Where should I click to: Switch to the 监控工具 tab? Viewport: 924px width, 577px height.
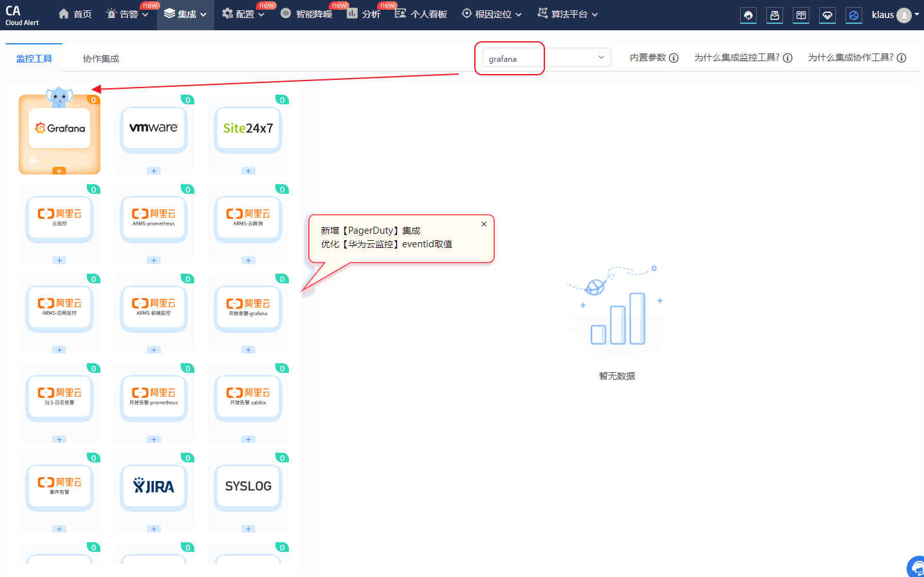pyautogui.click(x=34, y=59)
